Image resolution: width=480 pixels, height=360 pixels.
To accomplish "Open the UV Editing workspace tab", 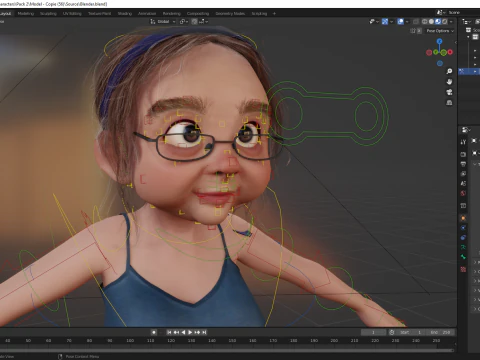I will point(72,14).
